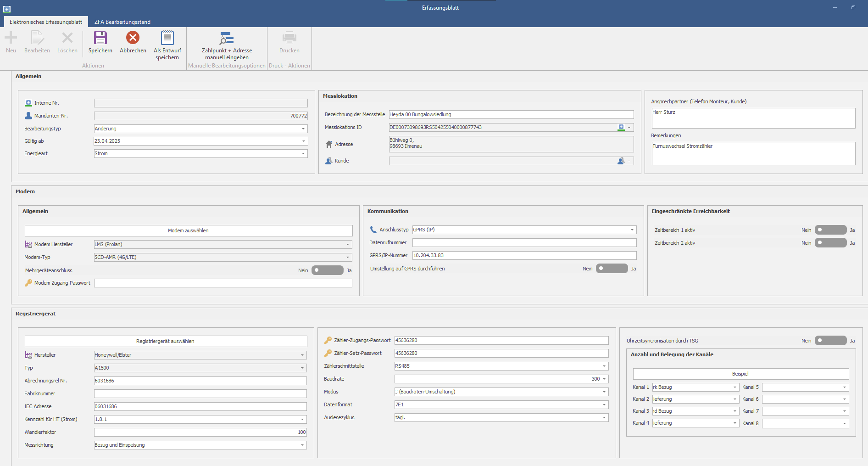Screen dimensions: 868x466
Task: Click the GPRS/IP-Nummer input field
Action: click(x=524, y=255)
